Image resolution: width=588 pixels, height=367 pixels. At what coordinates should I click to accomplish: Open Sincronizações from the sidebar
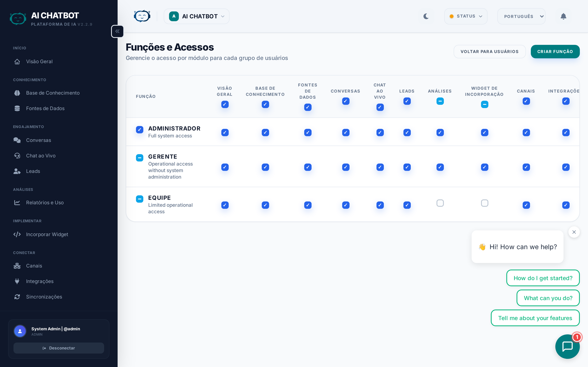pyautogui.click(x=44, y=297)
